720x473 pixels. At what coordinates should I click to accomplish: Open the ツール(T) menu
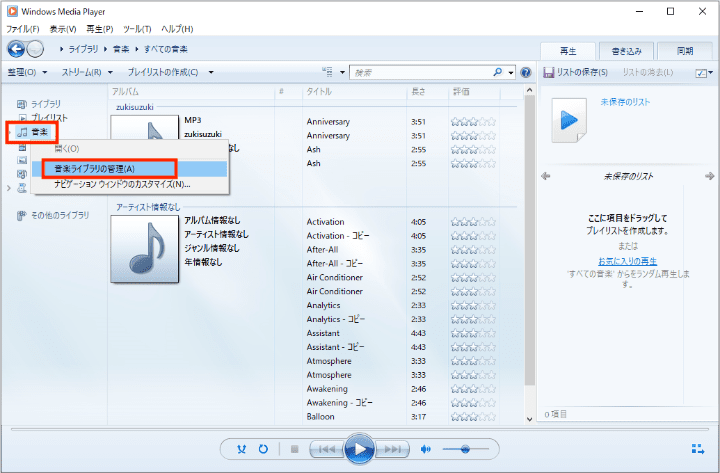pyautogui.click(x=137, y=29)
